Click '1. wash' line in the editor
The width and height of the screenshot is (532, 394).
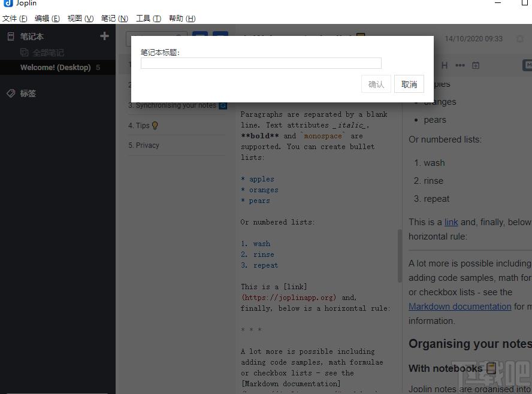[255, 244]
